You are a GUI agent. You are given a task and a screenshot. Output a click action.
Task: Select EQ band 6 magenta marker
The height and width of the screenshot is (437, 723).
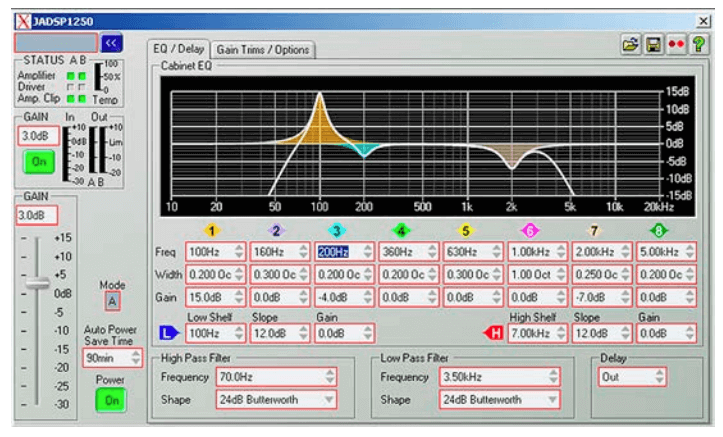coord(530,230)
